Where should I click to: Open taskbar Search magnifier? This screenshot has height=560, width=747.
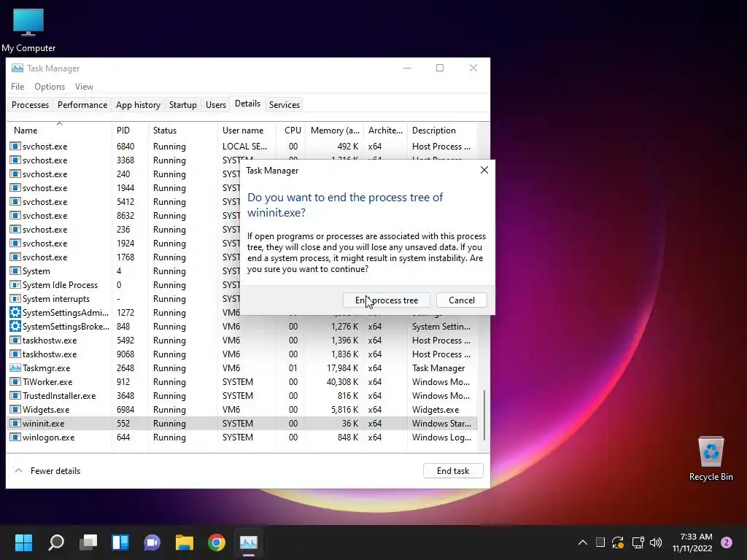(56, 542)
